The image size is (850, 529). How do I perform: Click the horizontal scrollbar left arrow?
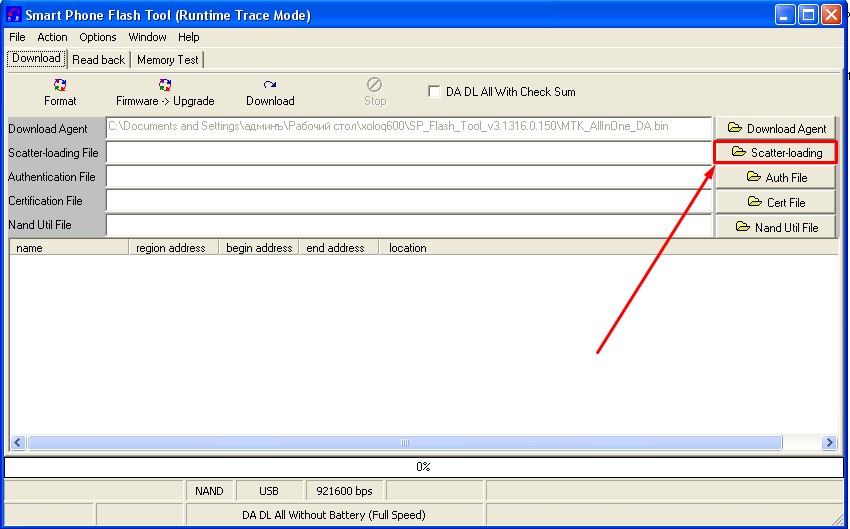tap(18, 442)
